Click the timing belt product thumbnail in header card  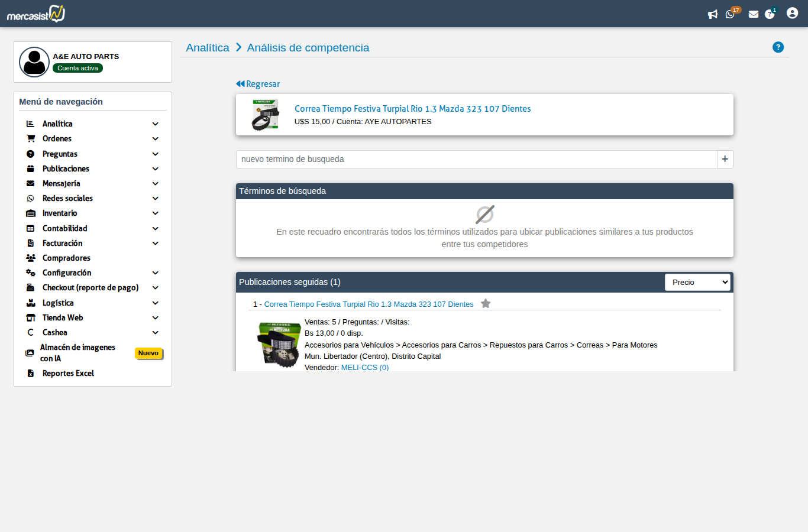(x=265, y=115)
